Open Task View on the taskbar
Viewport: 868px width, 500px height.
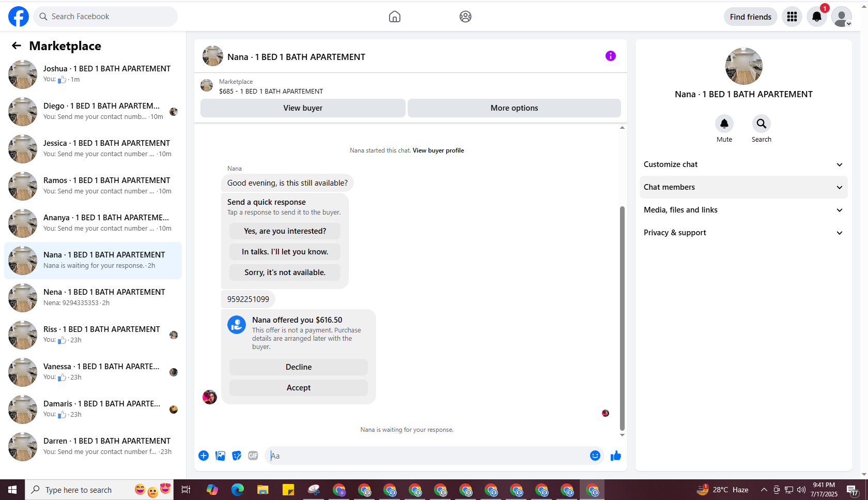186,490
